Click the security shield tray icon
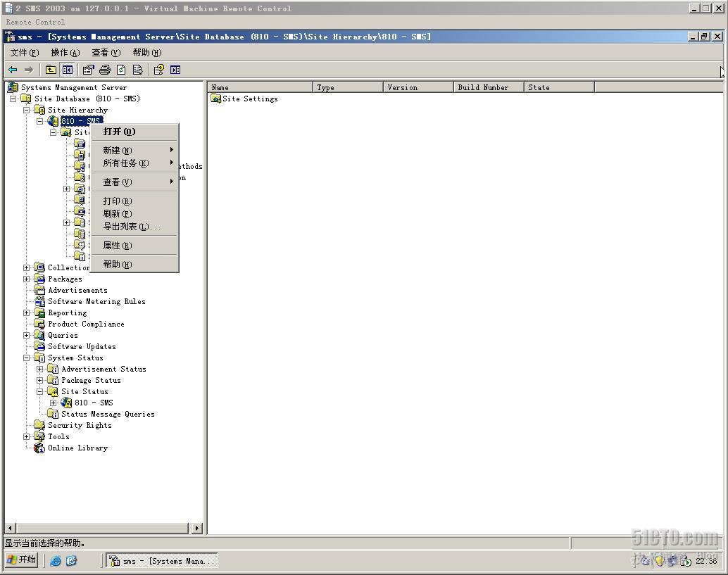This screenshot has width=728, height=575. (659, 561)
